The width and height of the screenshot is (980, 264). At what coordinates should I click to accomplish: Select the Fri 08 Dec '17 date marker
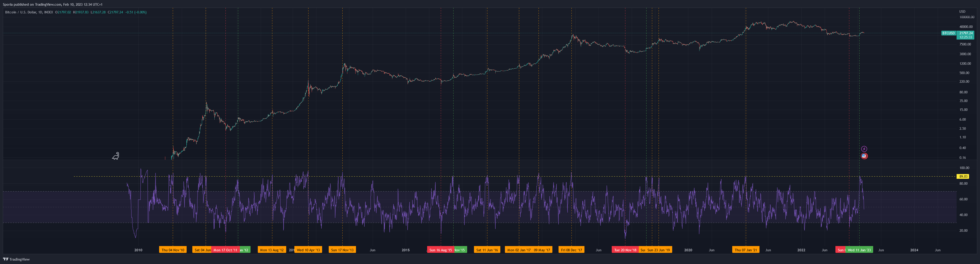click(x=571, y=250)
